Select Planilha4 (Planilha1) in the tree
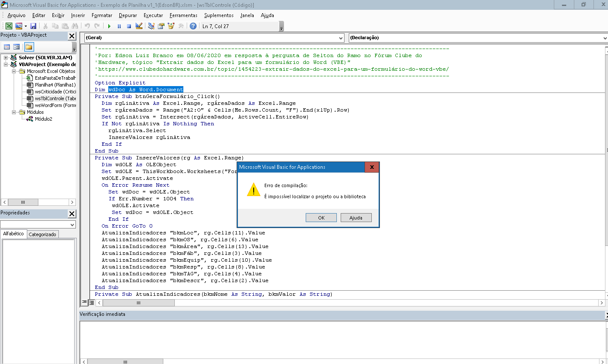Screen dimensions: 608x364 55,85
